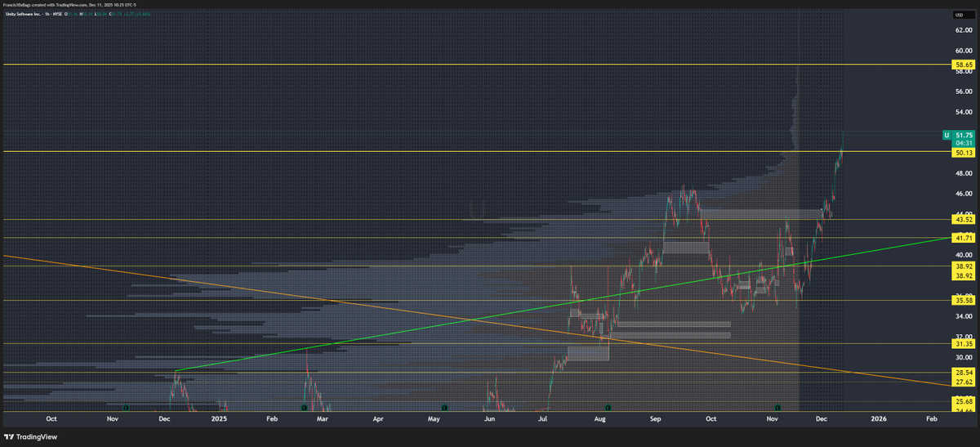The image size is (980, 447).
Task: Click the 28.54 yellow price label
Action: (x=964, y=373)
